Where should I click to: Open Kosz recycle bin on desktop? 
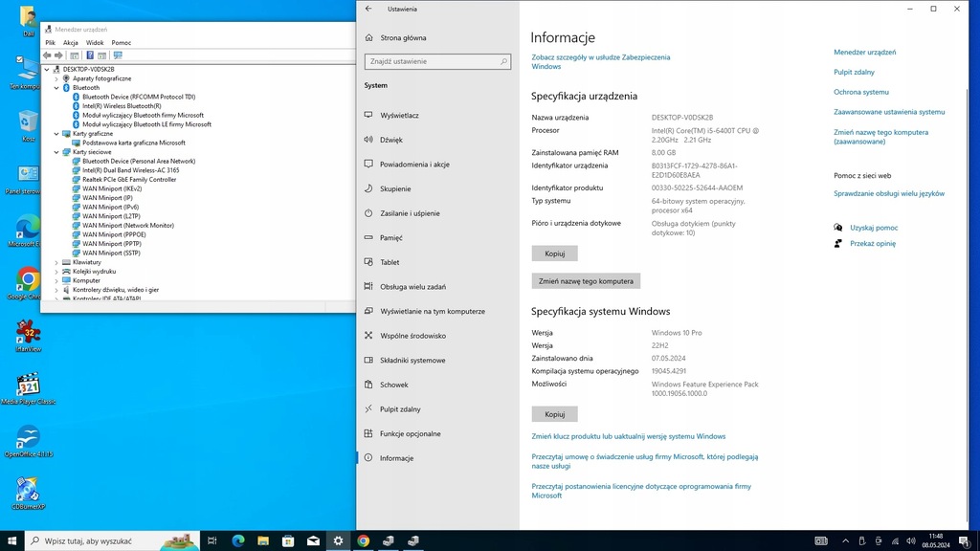(28, 126)
